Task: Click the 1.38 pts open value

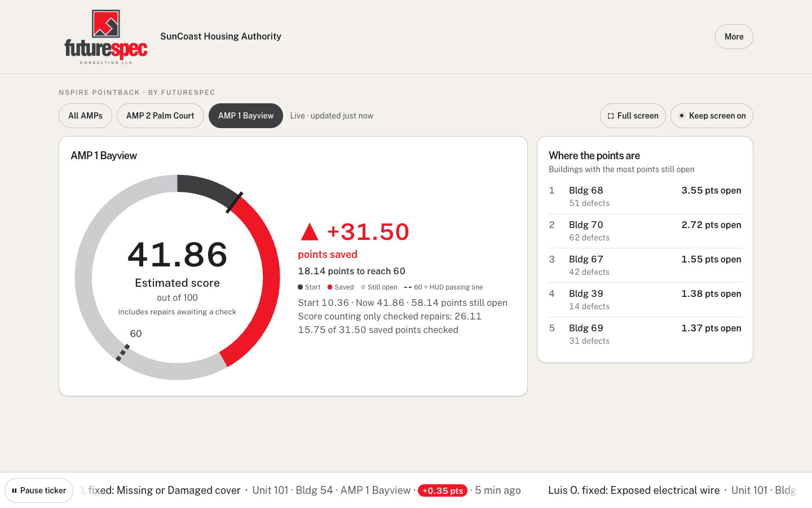Action: click(711, 294)
